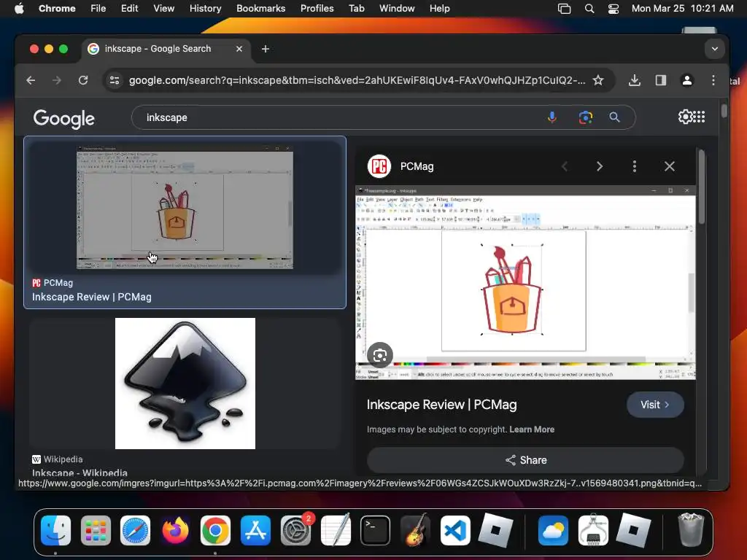Click the Visit button

655,405
